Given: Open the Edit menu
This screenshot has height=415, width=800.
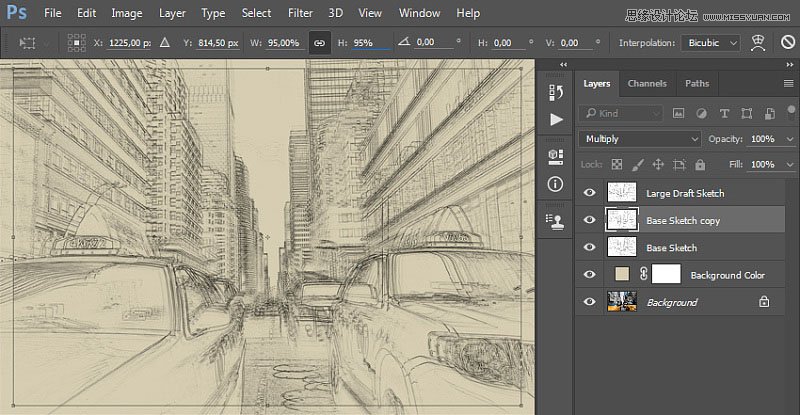Looking at the screenshot, I should point(86,13).
